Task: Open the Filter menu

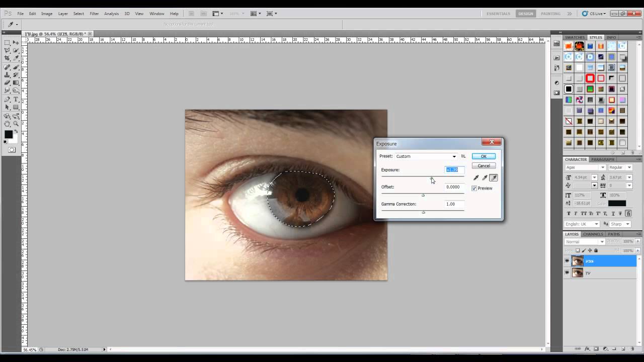Action: coord(94,14)
